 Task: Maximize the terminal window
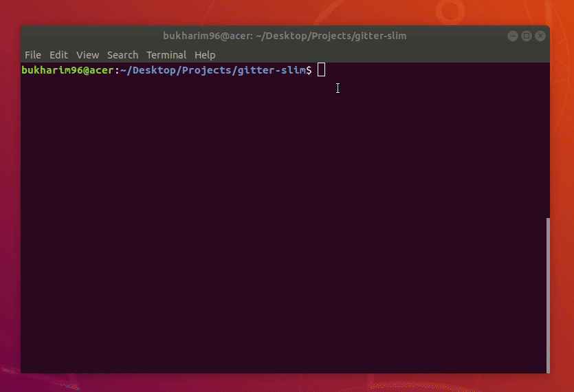point(527,36)
